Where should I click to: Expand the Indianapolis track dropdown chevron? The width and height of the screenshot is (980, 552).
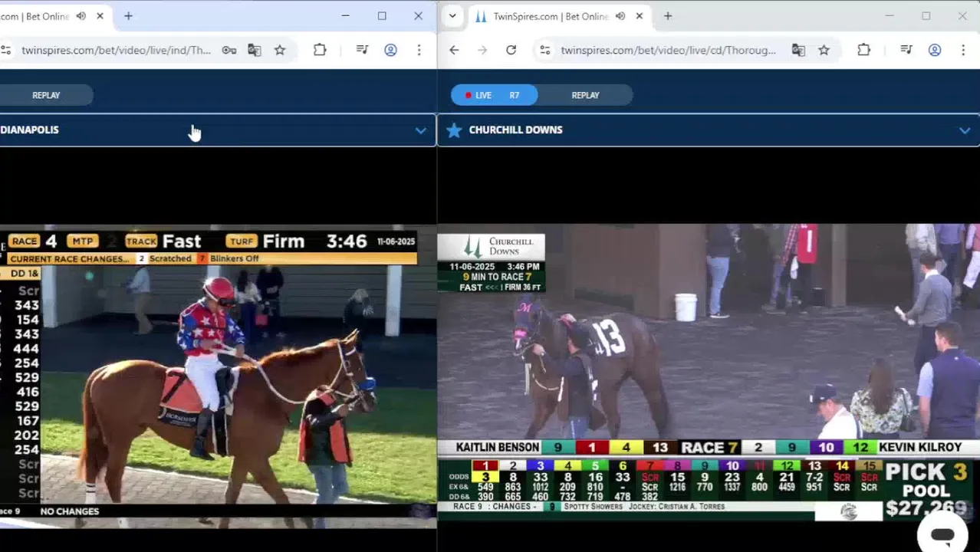420,130
